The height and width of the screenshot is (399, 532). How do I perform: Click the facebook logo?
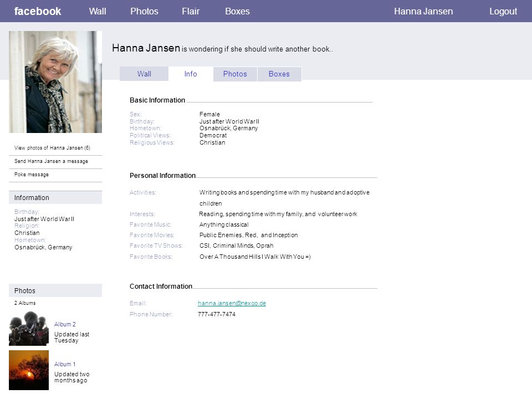click(x=37, y=11)
